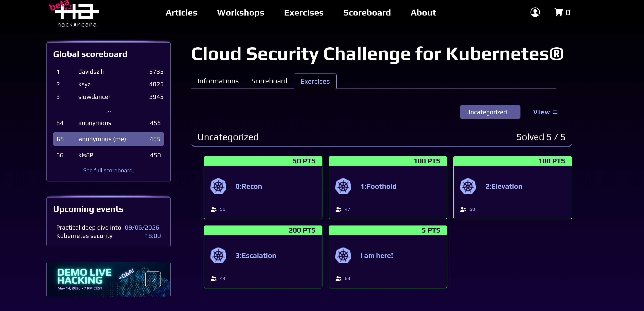
Task: Click the 200 PTS header on 3:Escalation
Action: tap(263, 230)
